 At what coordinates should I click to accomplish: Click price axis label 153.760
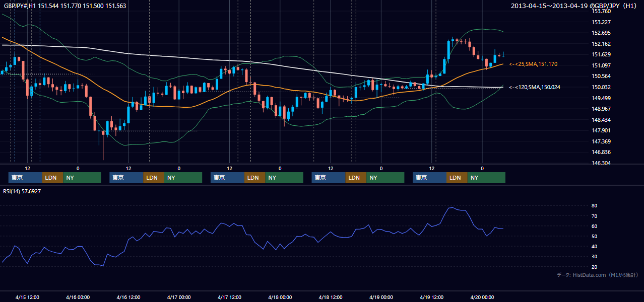click(602, 11)
